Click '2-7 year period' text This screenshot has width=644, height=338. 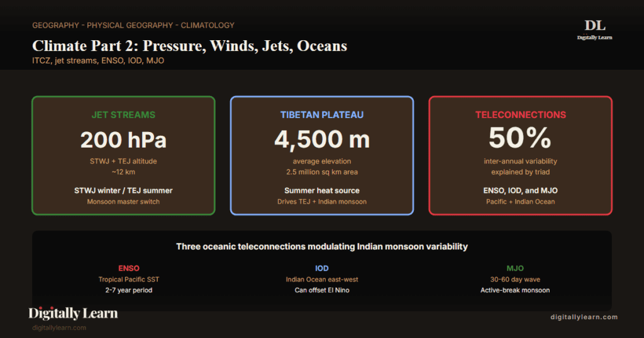coord(128,290)
